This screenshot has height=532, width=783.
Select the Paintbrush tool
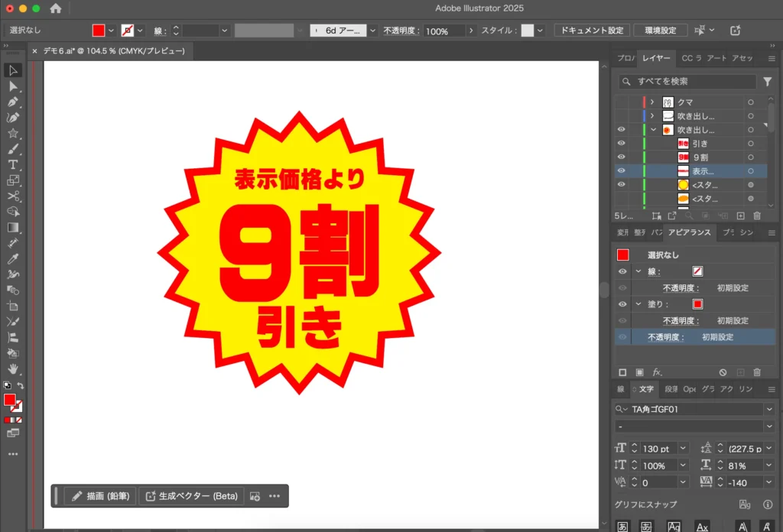[13, 148]
